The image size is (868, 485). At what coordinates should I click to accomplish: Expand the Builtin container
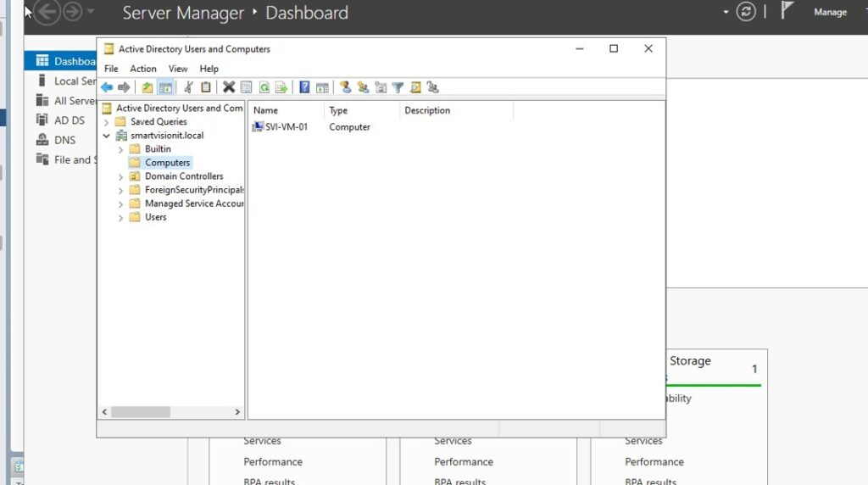coord(120,149)
